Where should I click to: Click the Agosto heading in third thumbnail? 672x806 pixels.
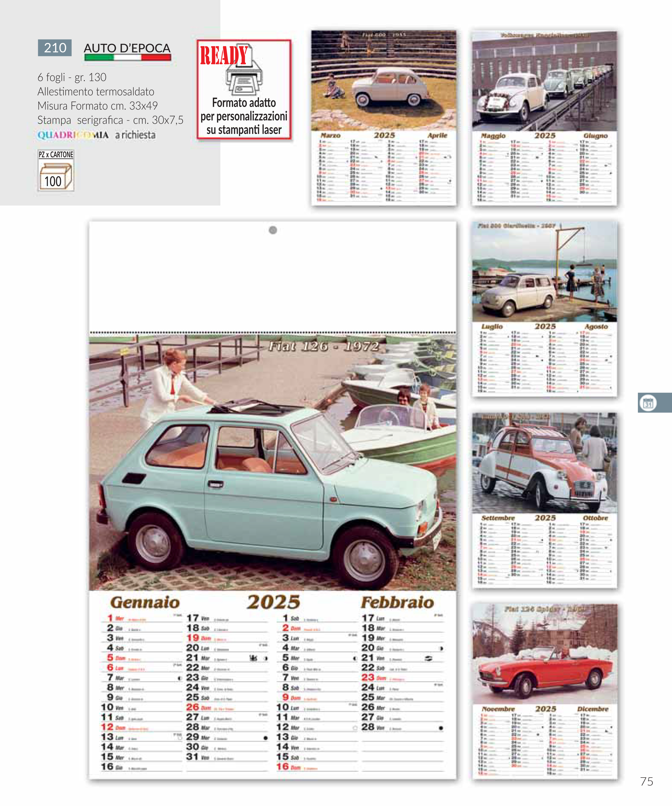596,327
